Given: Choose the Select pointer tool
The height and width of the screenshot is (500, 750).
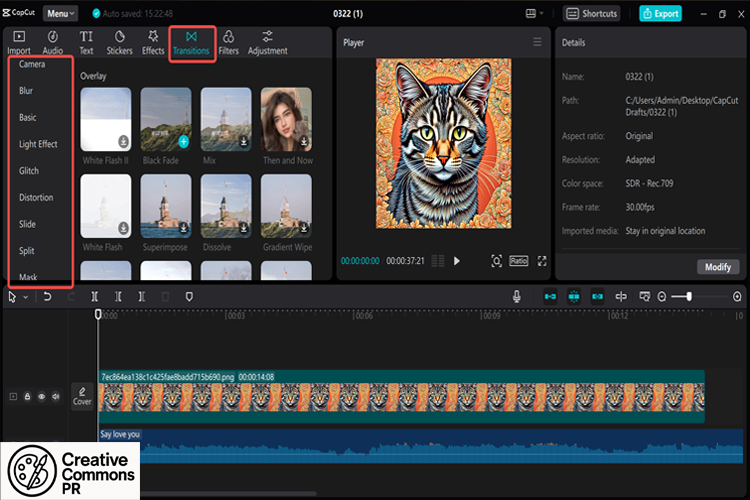Looking at the screenshot, I should (x=12, y=297).
